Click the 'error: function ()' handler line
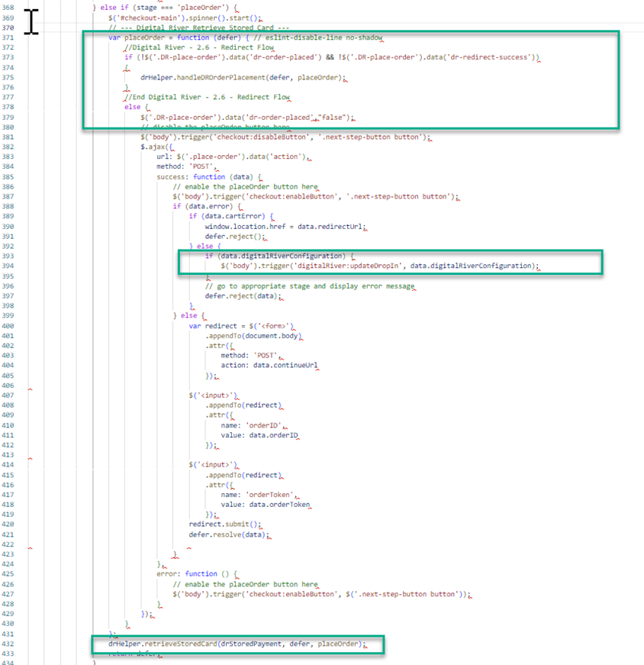The image size is (644, 665). (x=198, y=573)
